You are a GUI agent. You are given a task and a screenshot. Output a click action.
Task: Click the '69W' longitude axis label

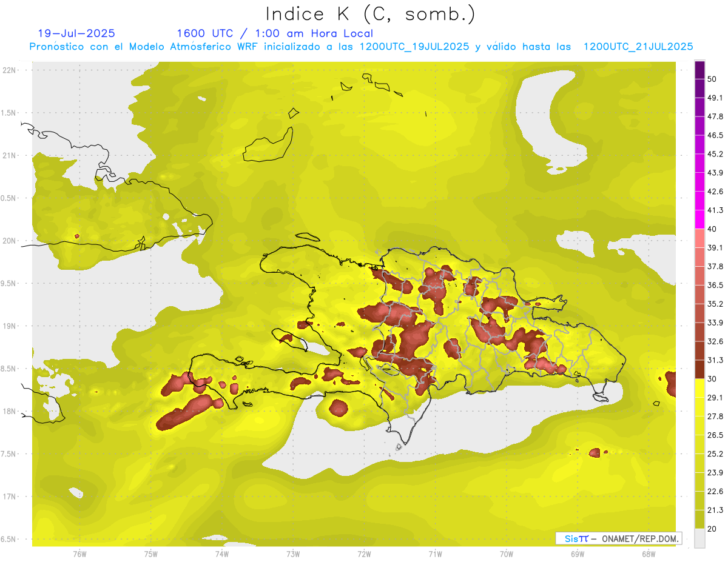coord(578,554)
